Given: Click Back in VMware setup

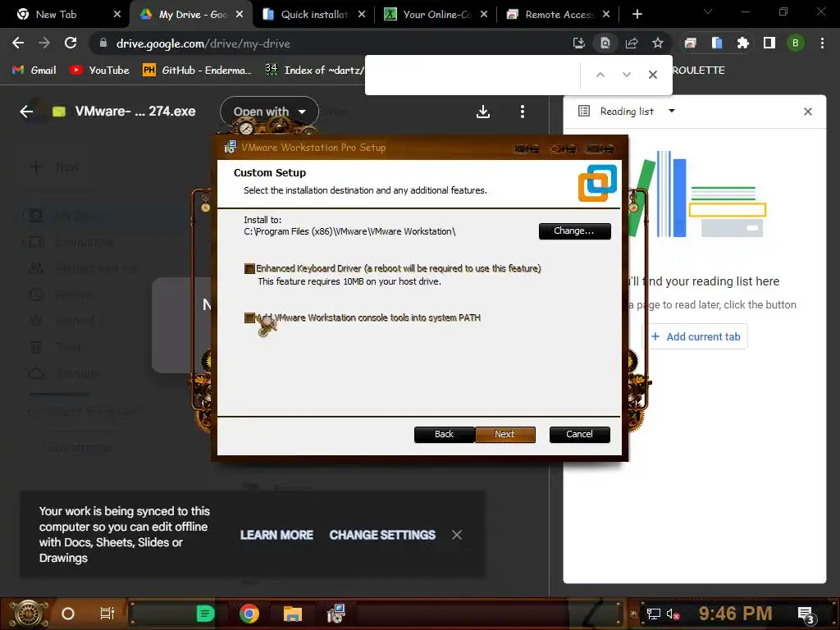Looking at the screenshot, I should click(444, 435).
